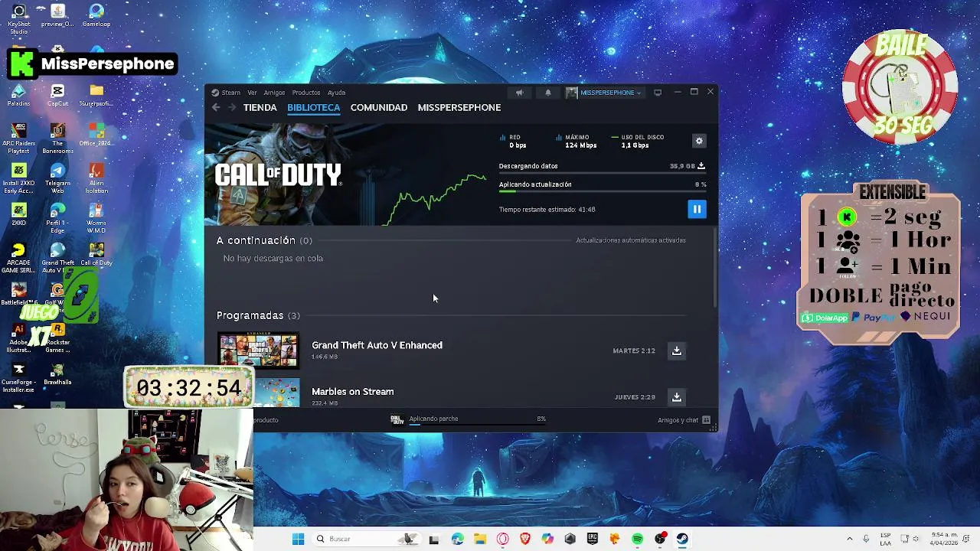The height and width of the screenshot is (551, 980).
Task: Open CurseForge Installer desktop shortcut
Action: [19, 378]
